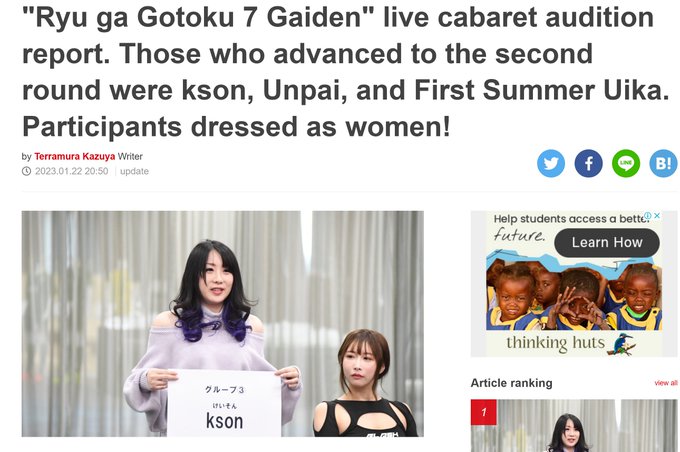View all article rankings
The height and width of the screenshot is (452, 680).
[x=666, y=383]
